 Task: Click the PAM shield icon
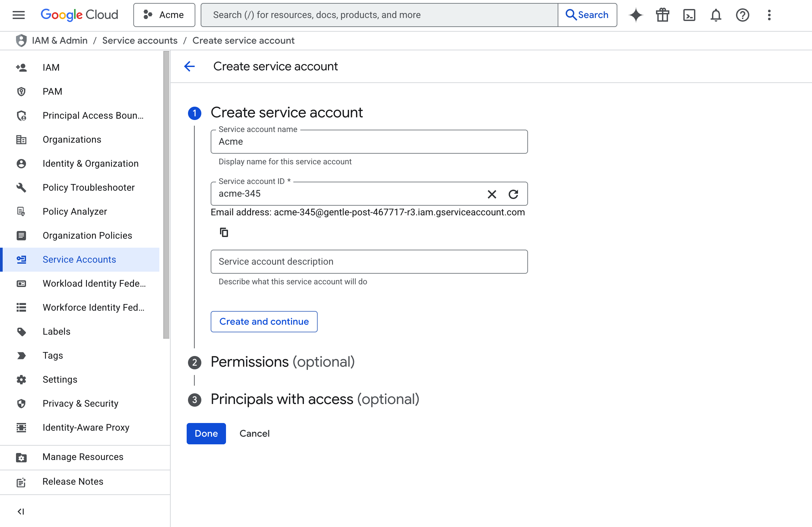(x=21, y=91)
